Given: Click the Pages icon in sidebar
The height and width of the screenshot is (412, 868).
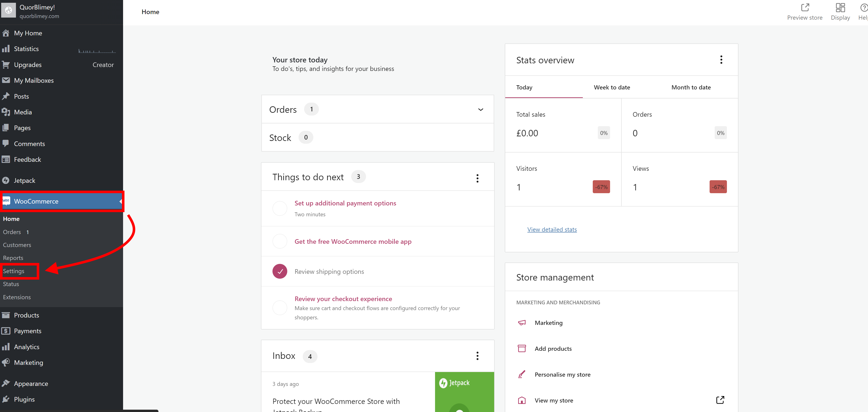Looking at the screenshot, I should 6,128.
